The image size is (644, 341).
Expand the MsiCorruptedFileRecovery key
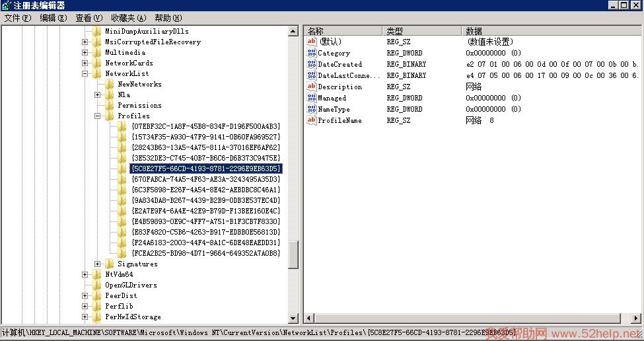point(85,42)
